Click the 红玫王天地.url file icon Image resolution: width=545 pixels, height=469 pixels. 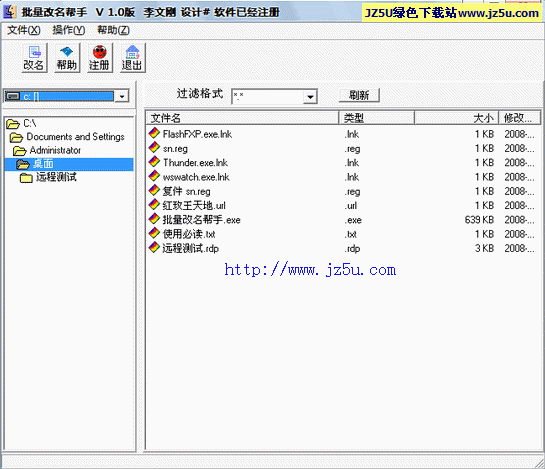(154, 205)
